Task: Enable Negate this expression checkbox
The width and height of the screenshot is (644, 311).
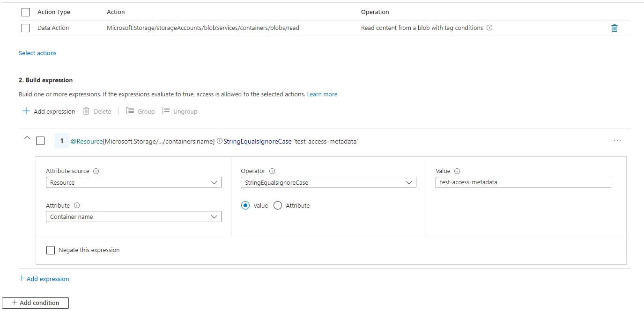Action: click(x=51, y=250)
